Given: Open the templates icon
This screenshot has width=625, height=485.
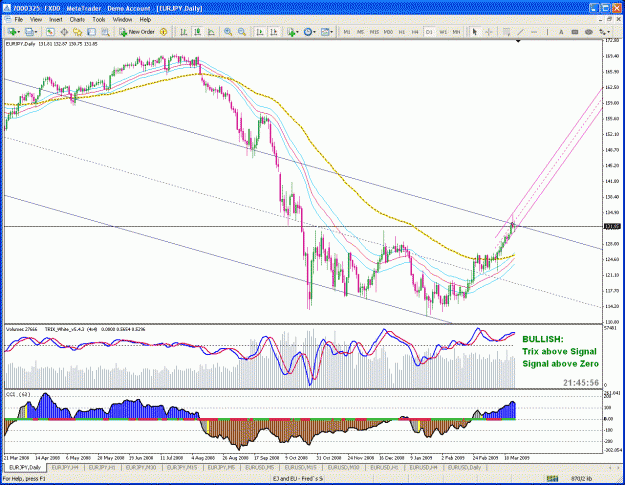Looking at the screenshot, I should (325, 32).
